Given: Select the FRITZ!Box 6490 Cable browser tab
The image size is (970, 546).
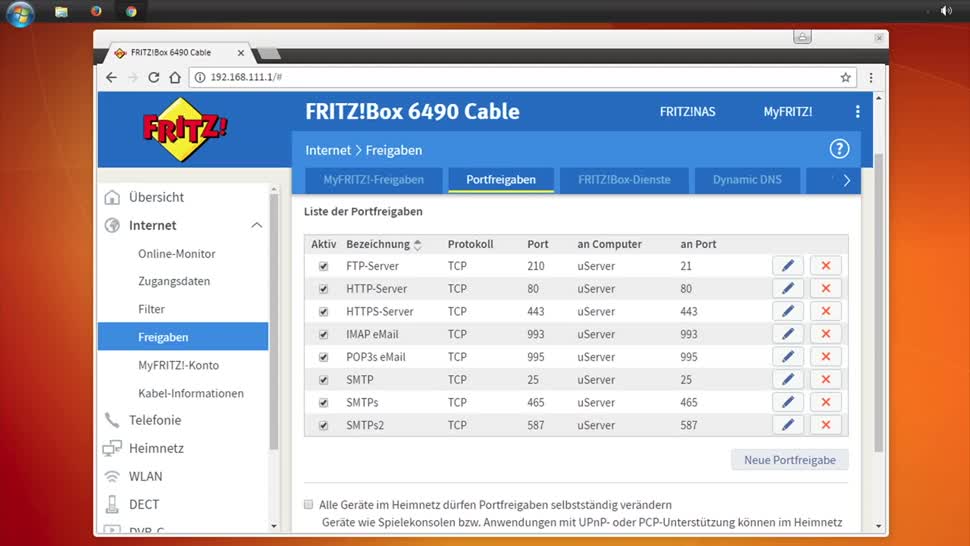Looking at the screenshot, I should point(179,53).
